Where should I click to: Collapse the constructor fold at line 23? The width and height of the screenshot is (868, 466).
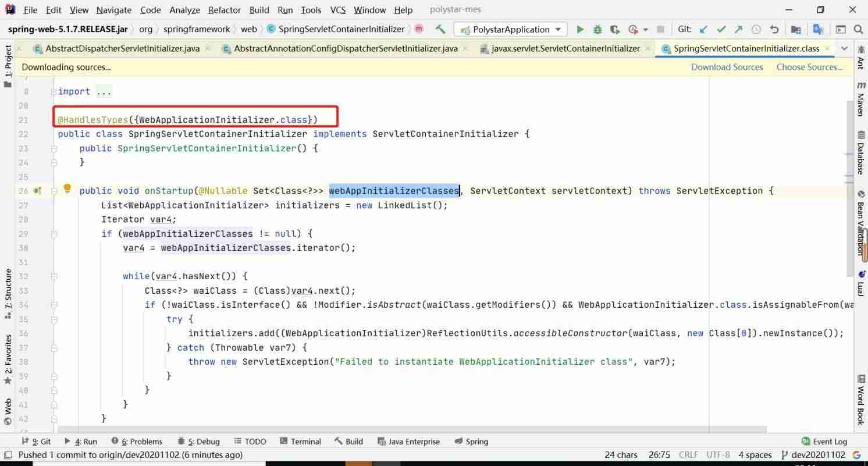(x=54, y=148)
